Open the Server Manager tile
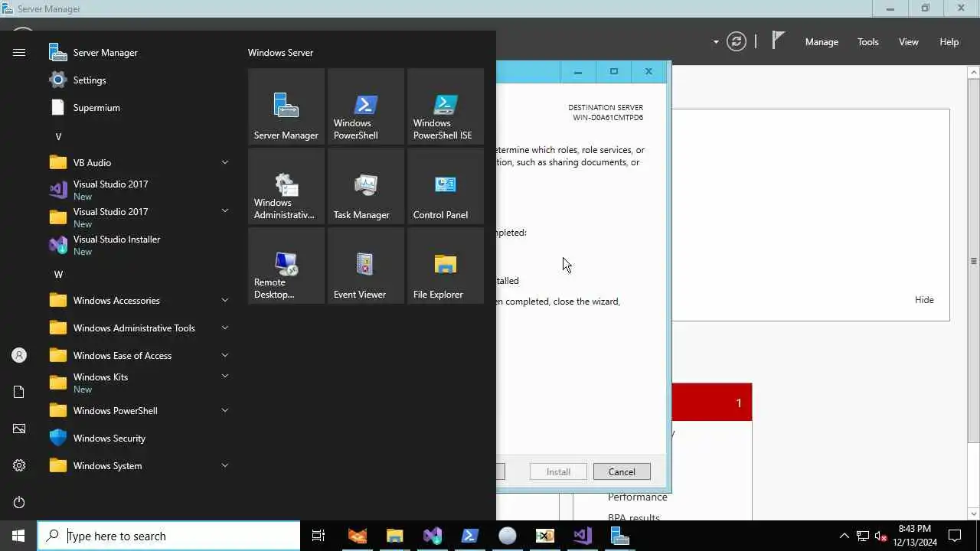The height and width of the screenshot is (551, 980). pos(286,106)
